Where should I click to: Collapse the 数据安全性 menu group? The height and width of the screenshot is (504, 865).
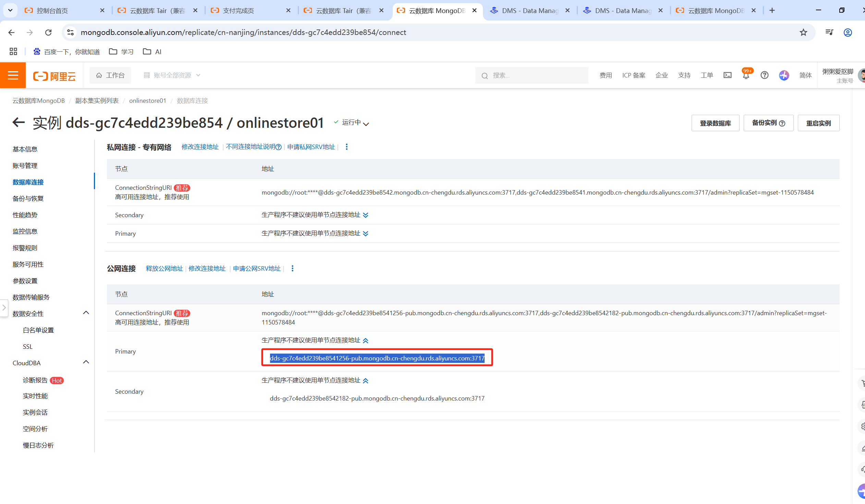click(86, 313)
